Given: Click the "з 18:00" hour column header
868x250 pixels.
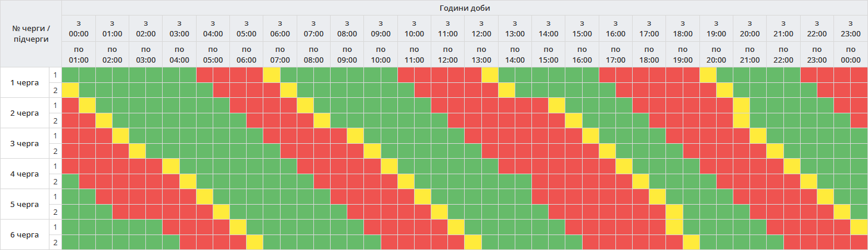Looking at the screenshot, I should pos(683,28).
